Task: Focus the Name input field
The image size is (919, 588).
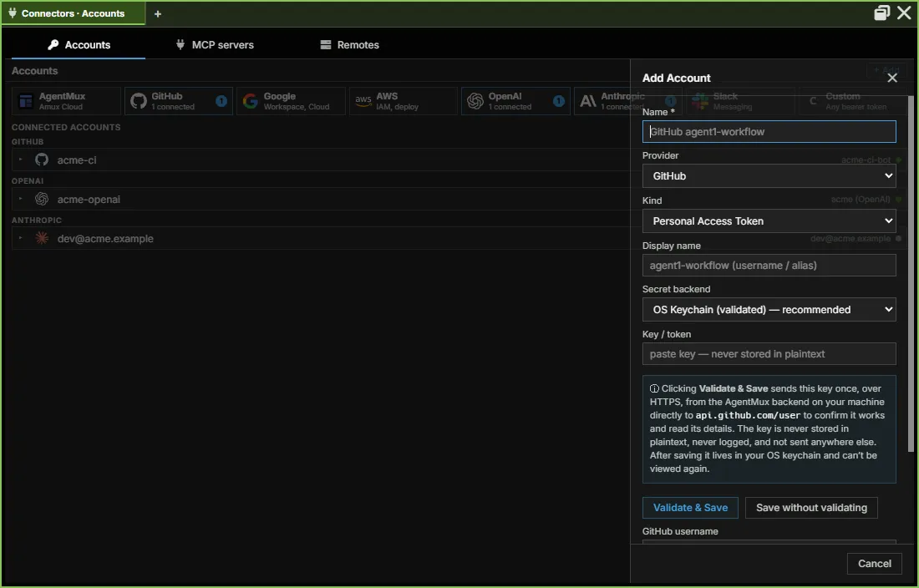Action: 769,132
